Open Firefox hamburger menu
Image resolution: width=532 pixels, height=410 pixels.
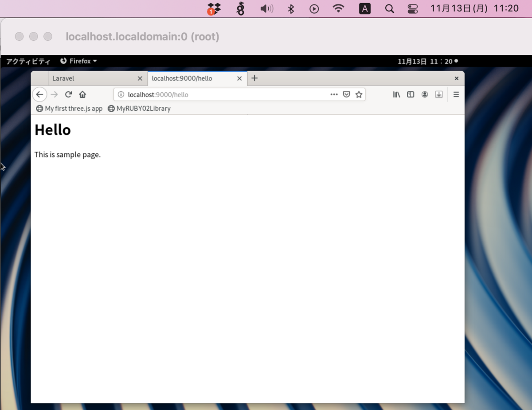[x=456, y=94]
